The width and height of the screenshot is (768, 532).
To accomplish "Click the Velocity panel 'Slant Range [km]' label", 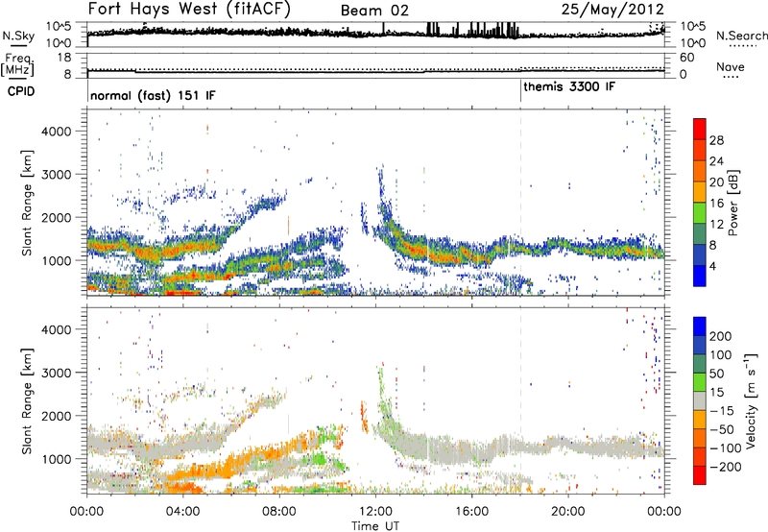I will 27,401.
